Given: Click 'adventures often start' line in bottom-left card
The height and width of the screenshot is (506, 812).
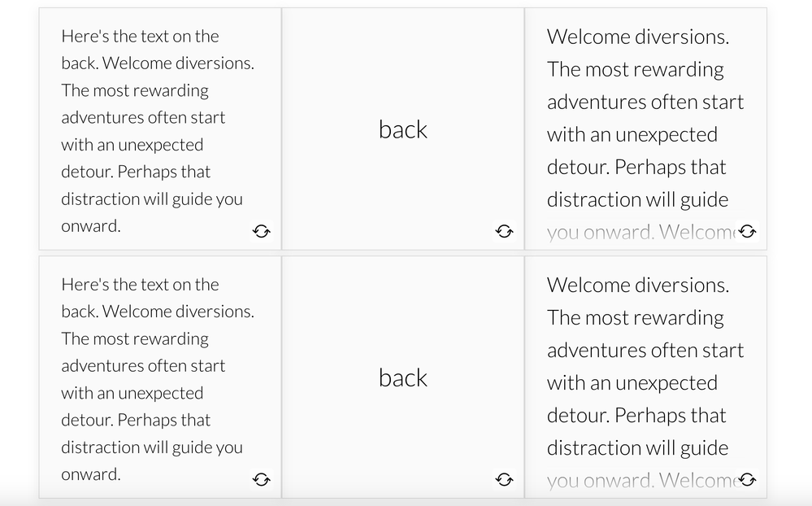Looking at the screenshot, I should coord(143,365).
